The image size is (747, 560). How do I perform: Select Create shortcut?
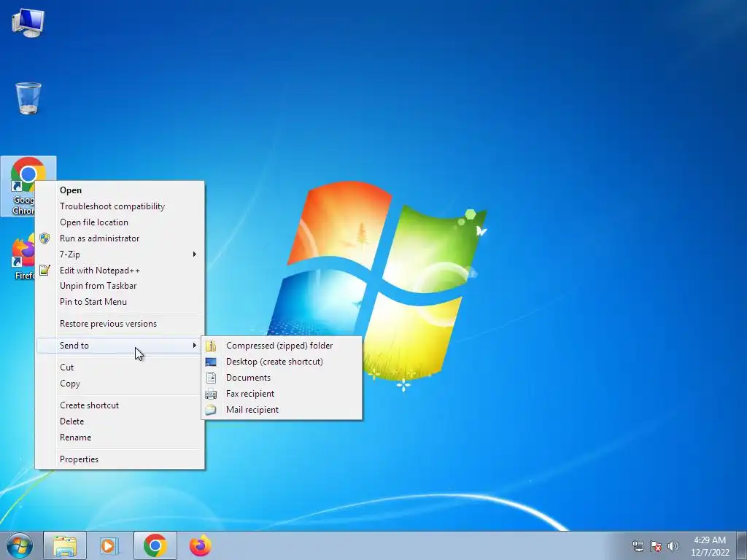coord(120,405)
